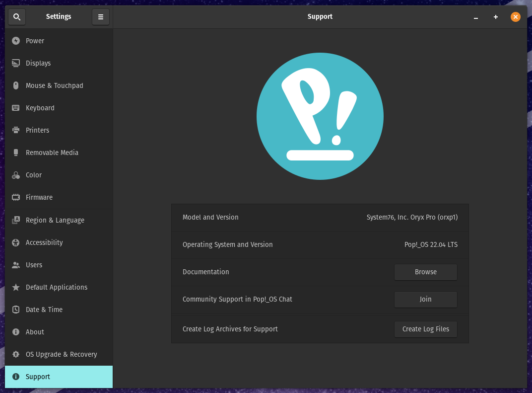Select Default Applications in sidebar

pyautogui.click(x=57, y=287)
